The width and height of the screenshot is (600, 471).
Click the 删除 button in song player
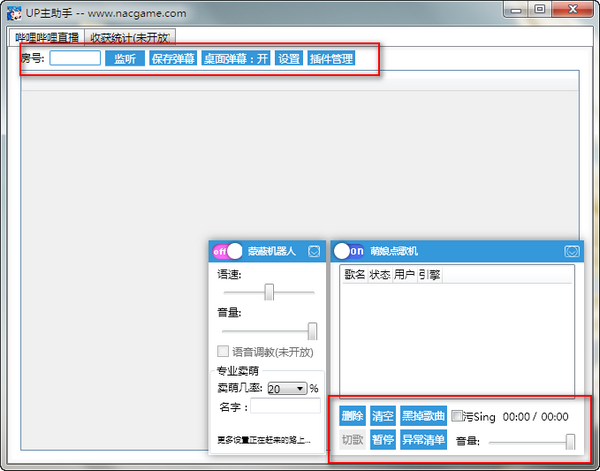(x=352, y=416)
